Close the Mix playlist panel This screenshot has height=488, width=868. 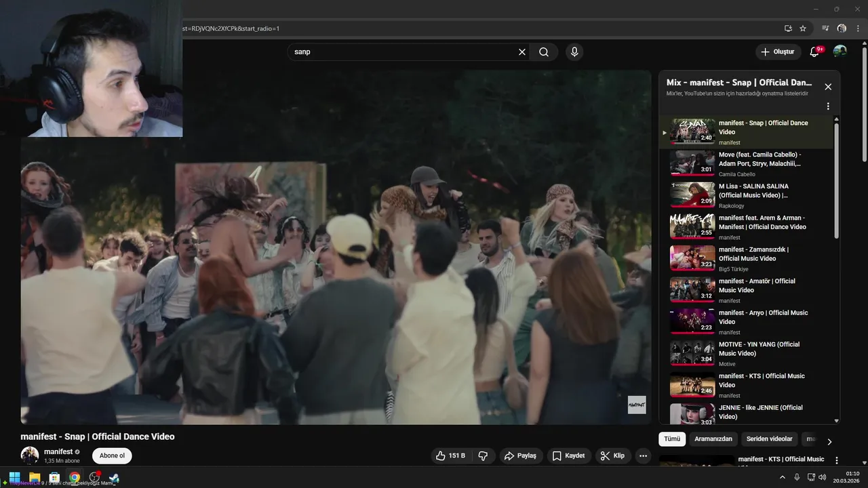[x=828, y=87]
